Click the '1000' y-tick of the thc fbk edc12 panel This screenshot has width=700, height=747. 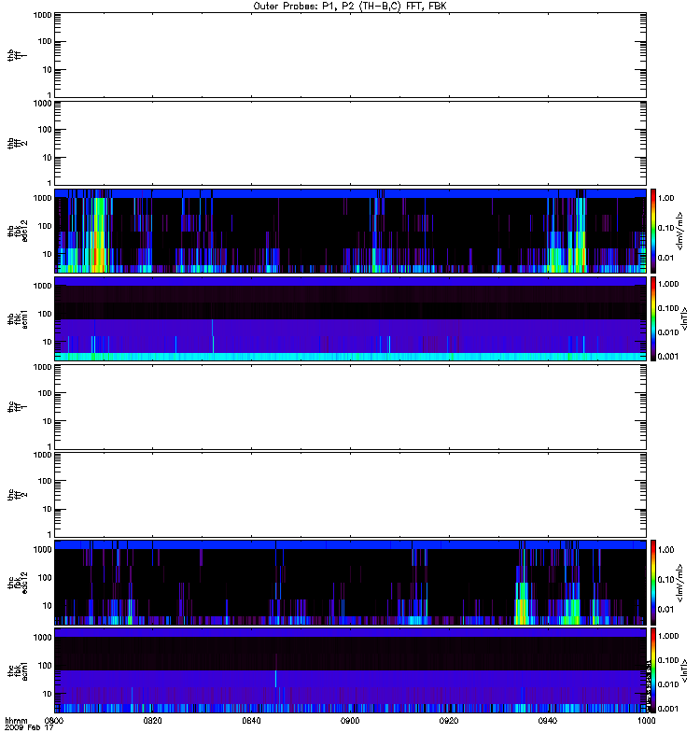pos(42,549)
